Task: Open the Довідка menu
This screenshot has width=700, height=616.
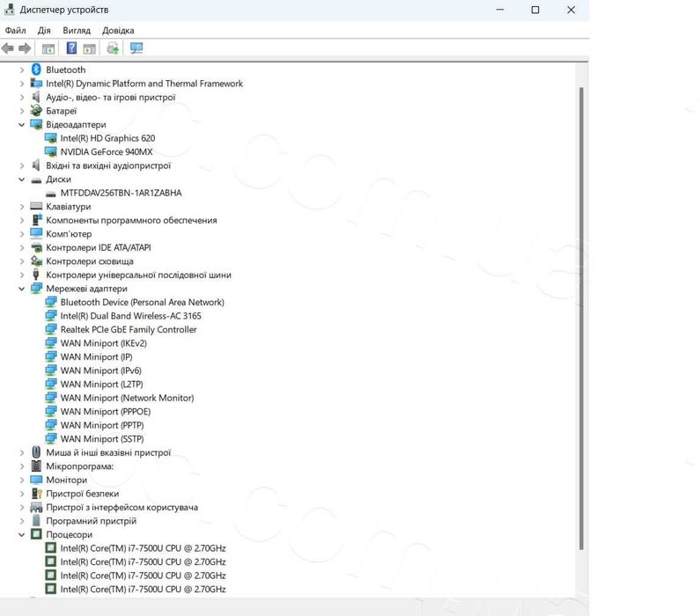Action: (118, 30)
